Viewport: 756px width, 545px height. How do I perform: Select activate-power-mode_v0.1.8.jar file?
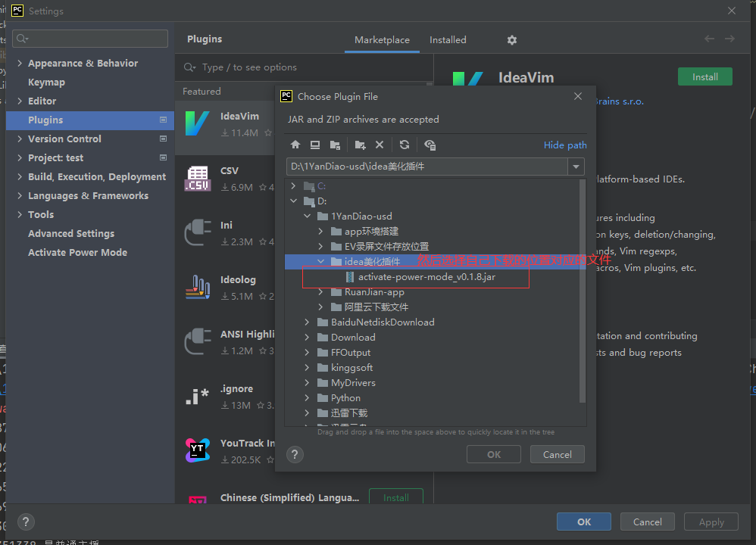426,277
